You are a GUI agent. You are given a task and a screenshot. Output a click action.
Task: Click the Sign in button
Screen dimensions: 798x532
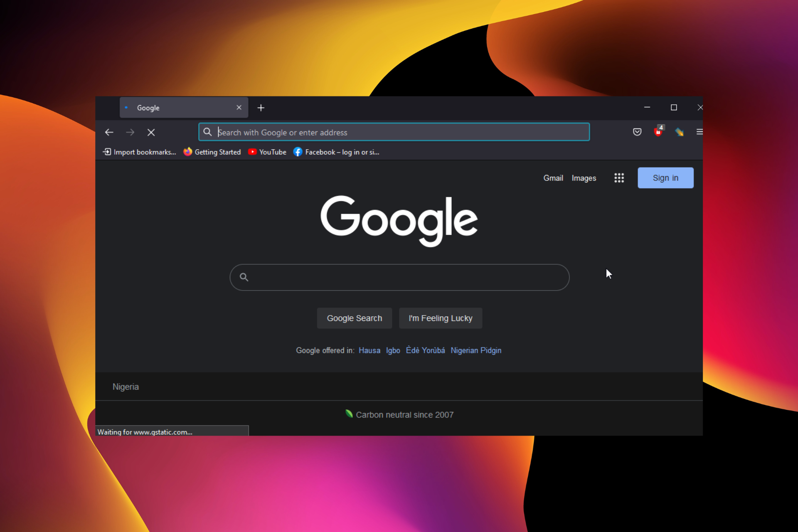pos(665,178)
